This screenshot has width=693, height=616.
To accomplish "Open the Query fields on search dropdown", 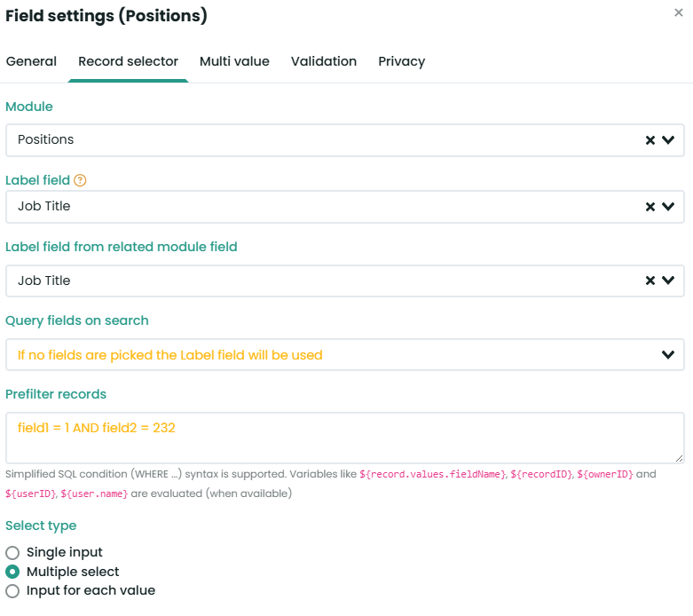I will pyautogui.click(x=668, y=355).
